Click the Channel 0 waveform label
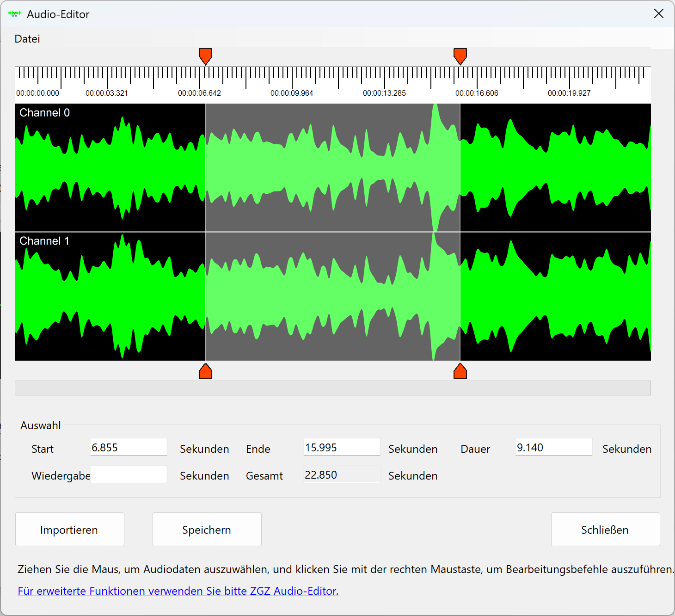 coord(44,113)
